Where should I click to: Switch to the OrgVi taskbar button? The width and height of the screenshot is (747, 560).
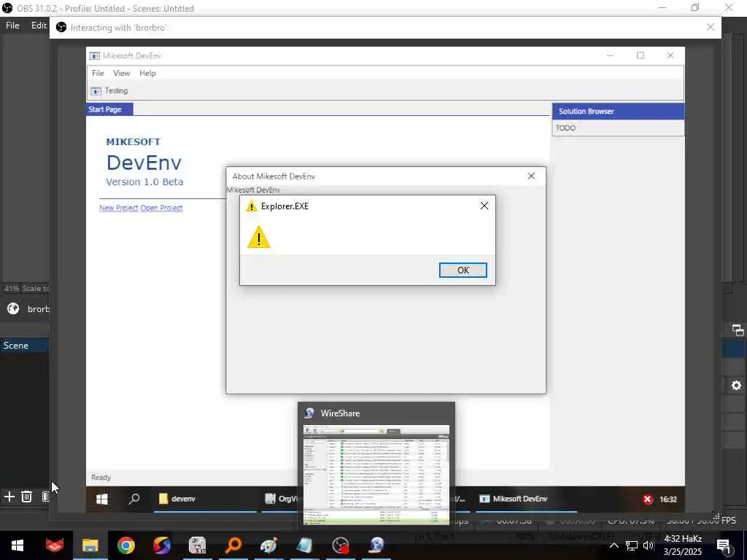click(281, 499)
